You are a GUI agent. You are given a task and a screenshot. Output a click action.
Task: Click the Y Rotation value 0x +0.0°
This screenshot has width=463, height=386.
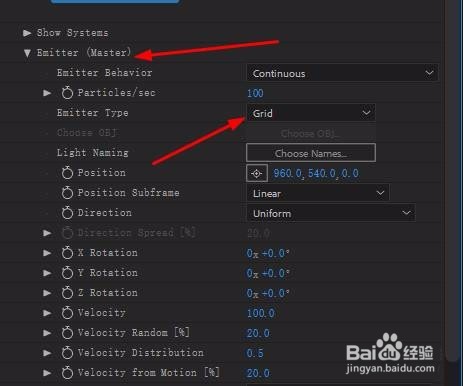tap(268, 273)
